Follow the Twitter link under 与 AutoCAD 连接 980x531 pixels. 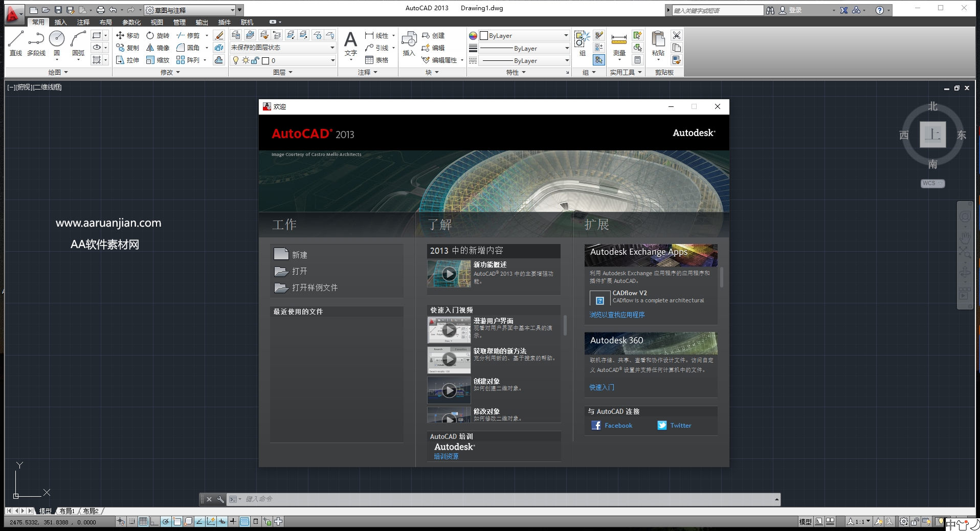coord(680,425)
